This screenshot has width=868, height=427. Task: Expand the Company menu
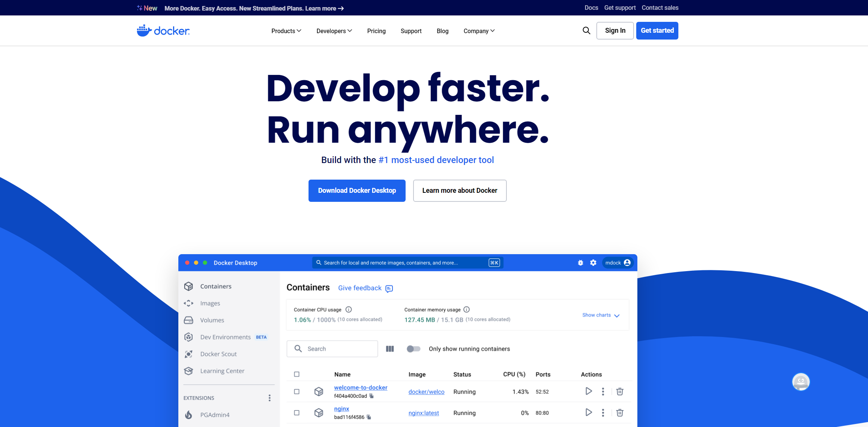[479, 31]
